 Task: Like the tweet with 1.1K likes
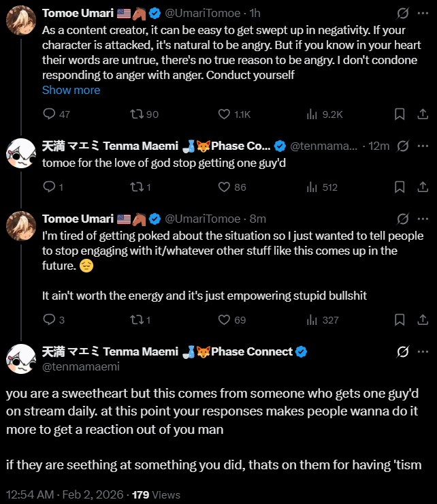coord(225,114)
